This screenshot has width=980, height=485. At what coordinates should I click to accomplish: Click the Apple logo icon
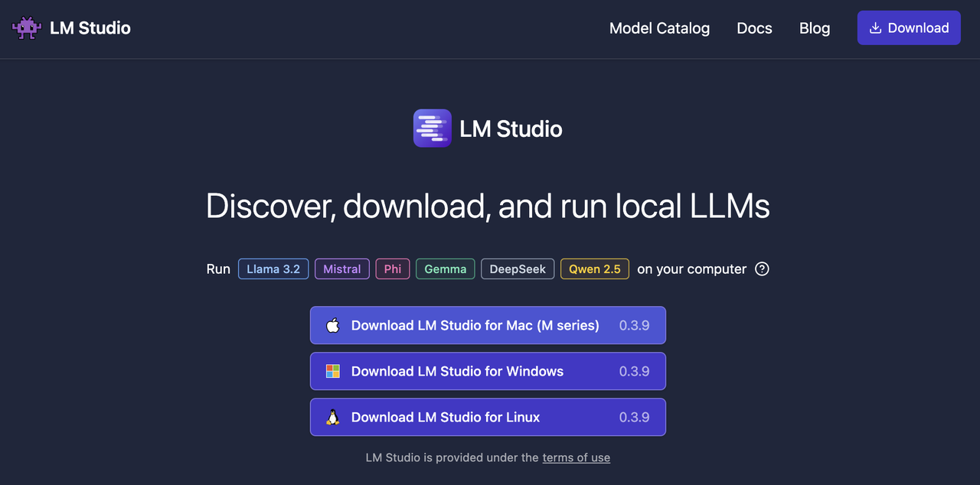pos(332,325)
